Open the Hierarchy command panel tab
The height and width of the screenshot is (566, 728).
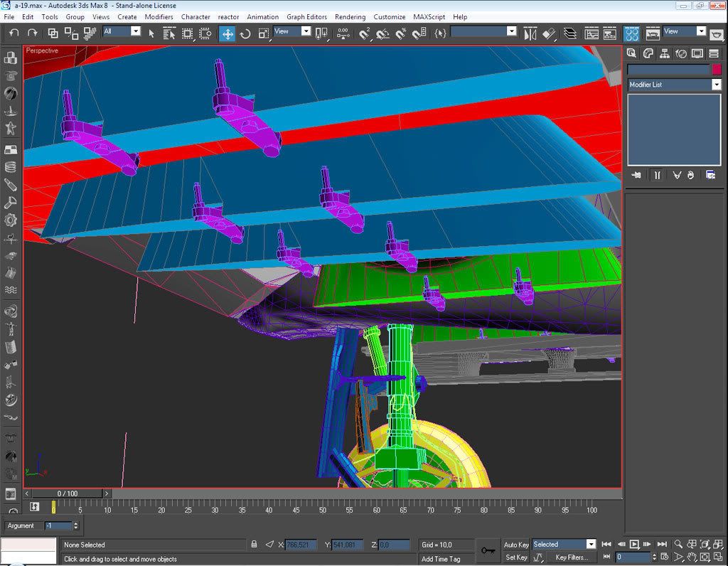(x=665, y=53)
